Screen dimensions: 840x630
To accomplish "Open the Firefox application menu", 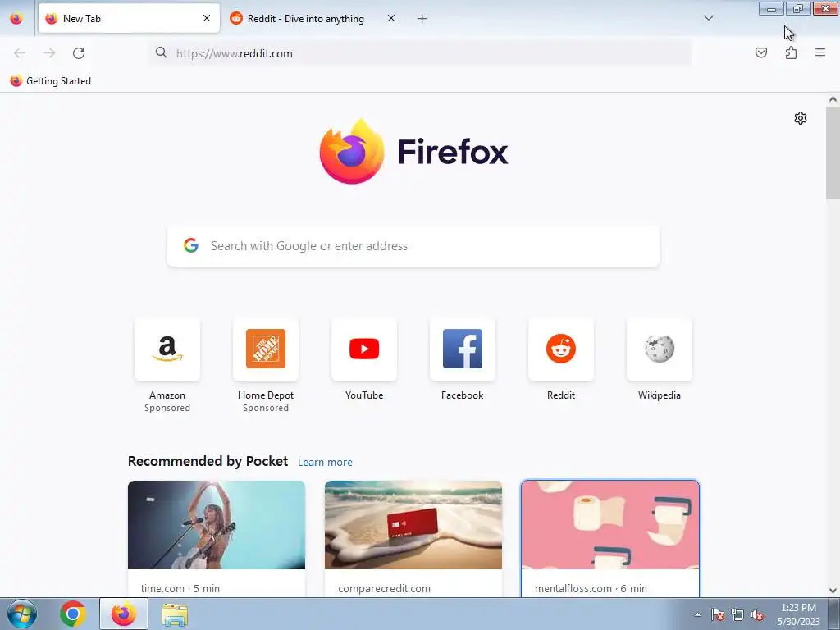I will click(820, 52).
